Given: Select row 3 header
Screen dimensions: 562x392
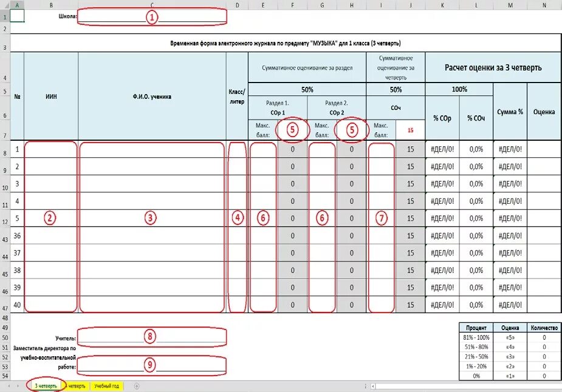Looking at the screenshot, I should [x=5, y=43].
